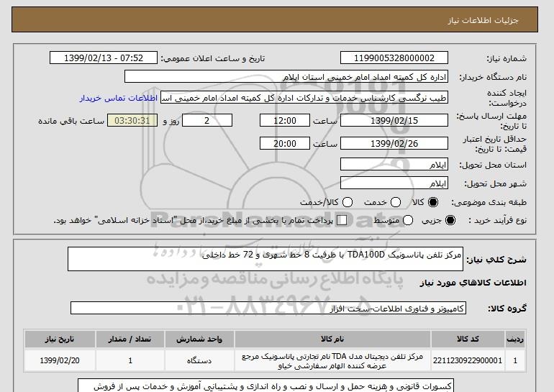The image size is (554, 392).
Task: Click the تاریخ نیاز column header
Action: click(60, 339)
